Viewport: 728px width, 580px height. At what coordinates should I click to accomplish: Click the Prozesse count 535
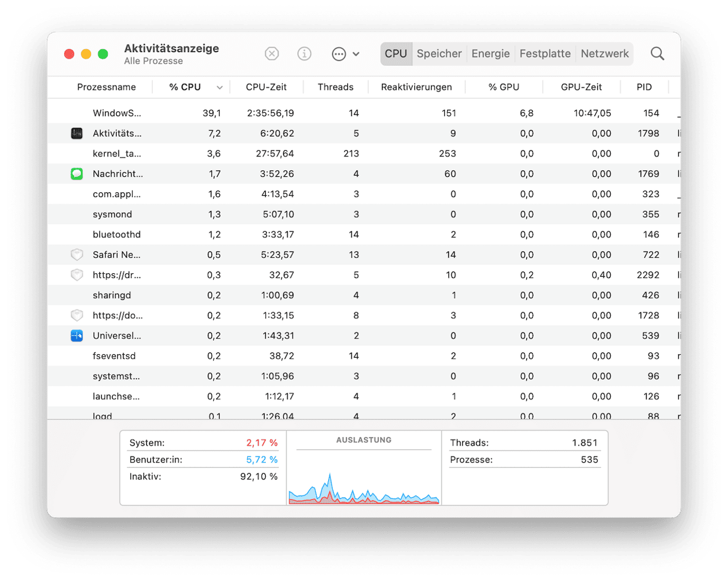point(589,460)
